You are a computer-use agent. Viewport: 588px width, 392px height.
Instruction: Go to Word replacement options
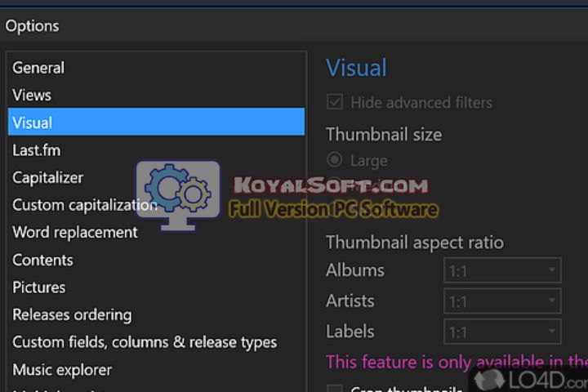click(156, 232)
